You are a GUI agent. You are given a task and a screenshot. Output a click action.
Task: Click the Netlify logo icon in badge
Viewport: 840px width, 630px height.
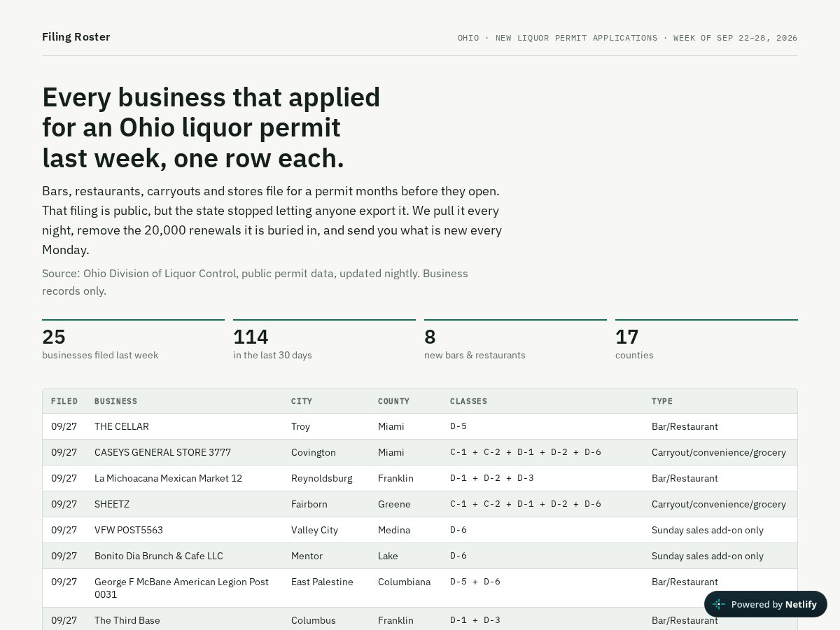click(719, 604)
